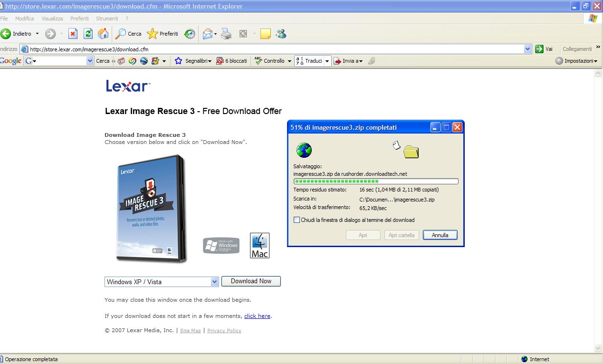Open the ? help menu
This screenshot has width=603, height=364.
click(x=127, y=19)
